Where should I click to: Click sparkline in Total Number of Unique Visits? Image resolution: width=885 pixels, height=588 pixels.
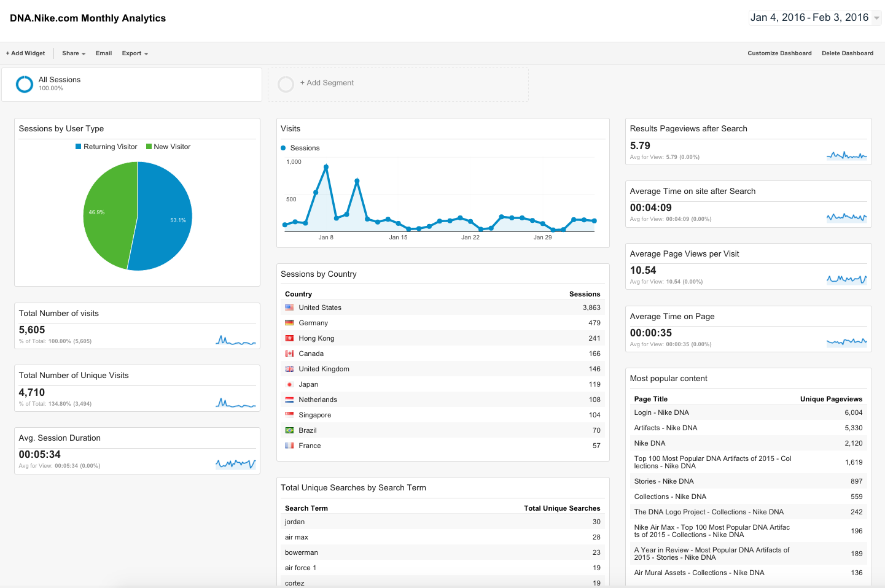tap(236, 403)
